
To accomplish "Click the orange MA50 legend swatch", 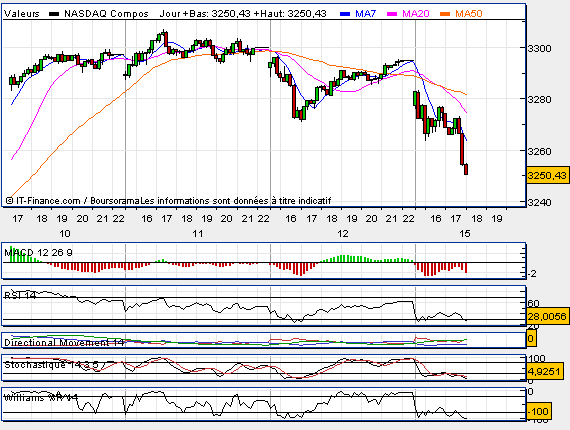I will coord(445,14).
